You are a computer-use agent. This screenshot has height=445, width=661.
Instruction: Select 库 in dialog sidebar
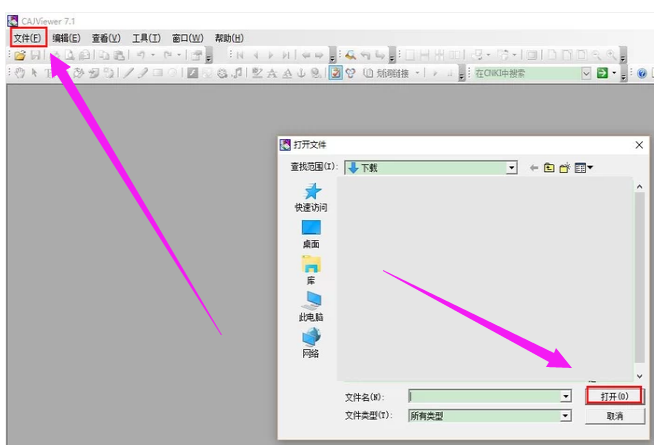(x=311, y=270)
